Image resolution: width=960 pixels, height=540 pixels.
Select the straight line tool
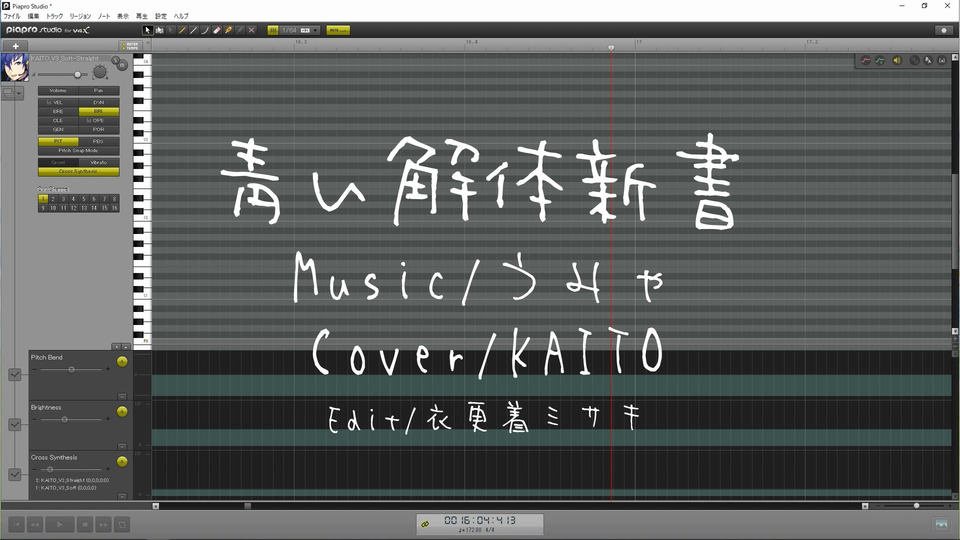(193, 30)
